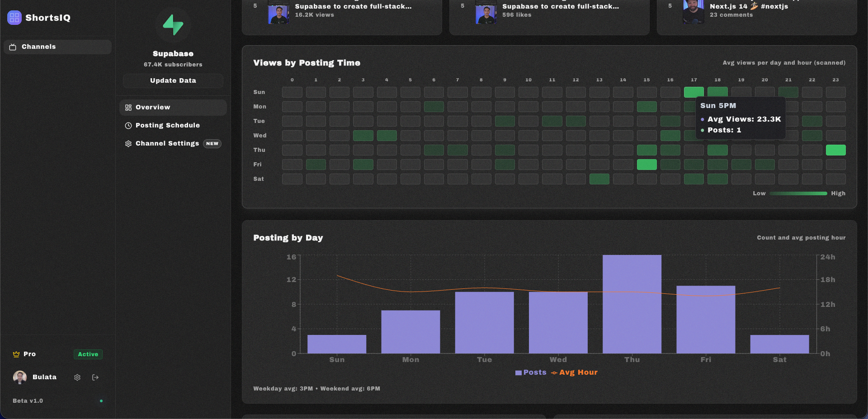The image size is (868, 419).
Task: Click the NEW badge beside Channel Settings
Action: point(212,144)
